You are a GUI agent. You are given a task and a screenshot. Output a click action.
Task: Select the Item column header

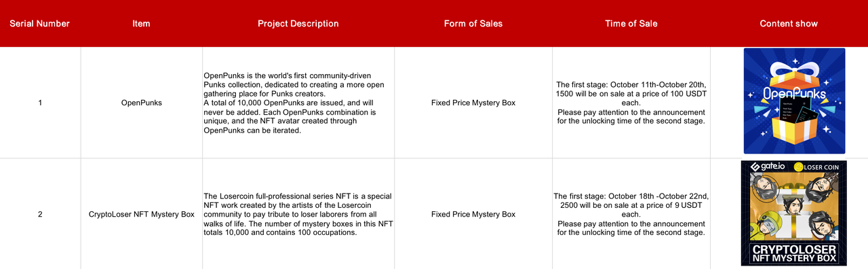(x=141, y=23)
